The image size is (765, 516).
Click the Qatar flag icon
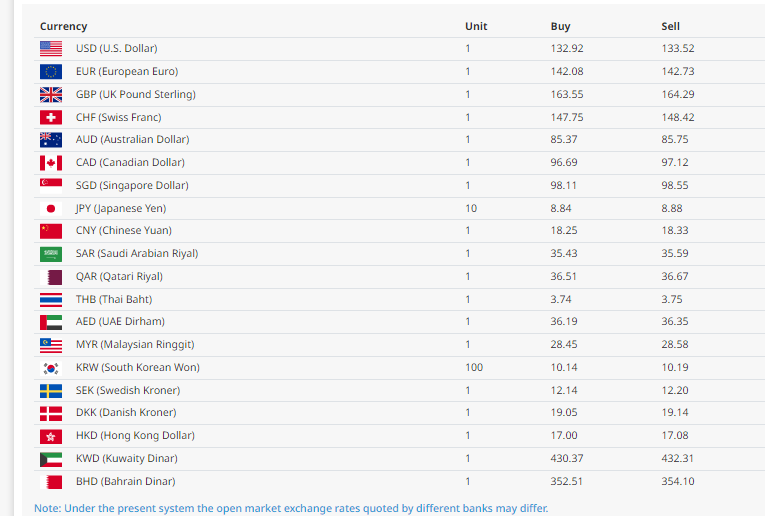(x=51, y=276)
